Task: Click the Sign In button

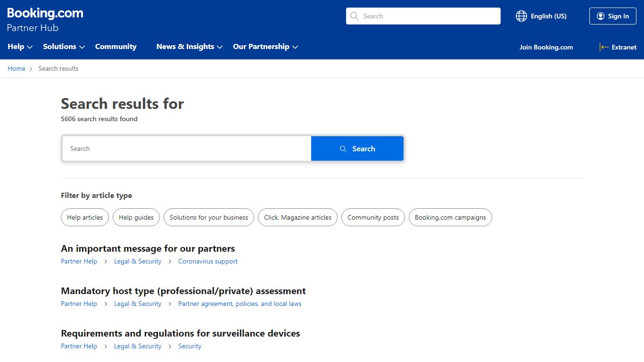Action: (613, 16)
